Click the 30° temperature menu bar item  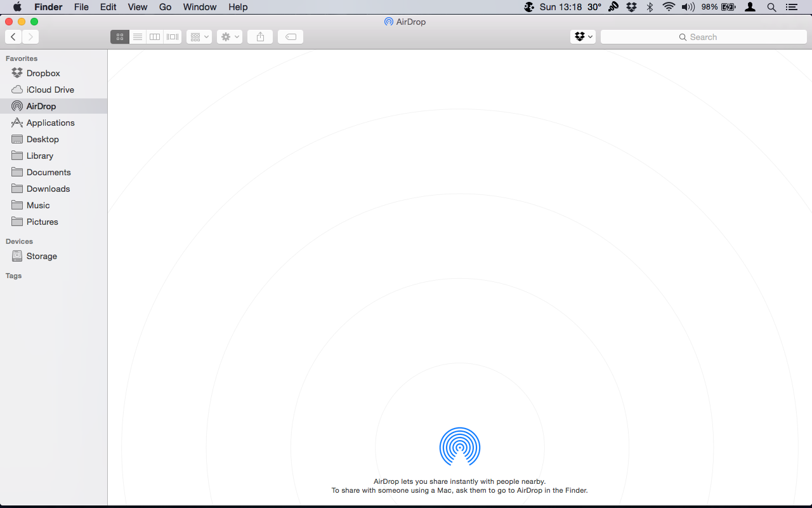tap(594, 7)
